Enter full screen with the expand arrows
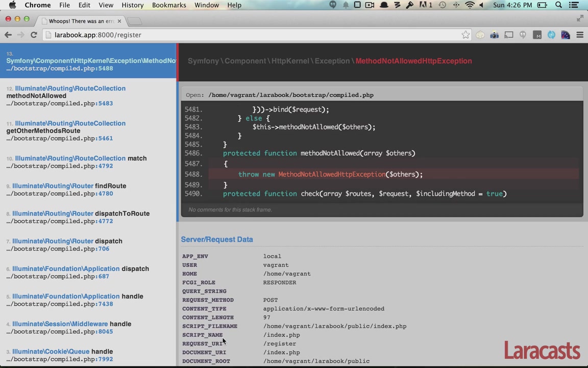This screenshot has width=588, height=368. tap(580, 18)
